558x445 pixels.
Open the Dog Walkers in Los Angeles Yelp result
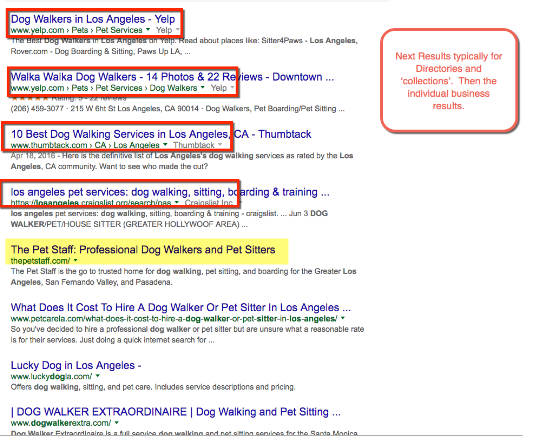(x=93, y=19)
